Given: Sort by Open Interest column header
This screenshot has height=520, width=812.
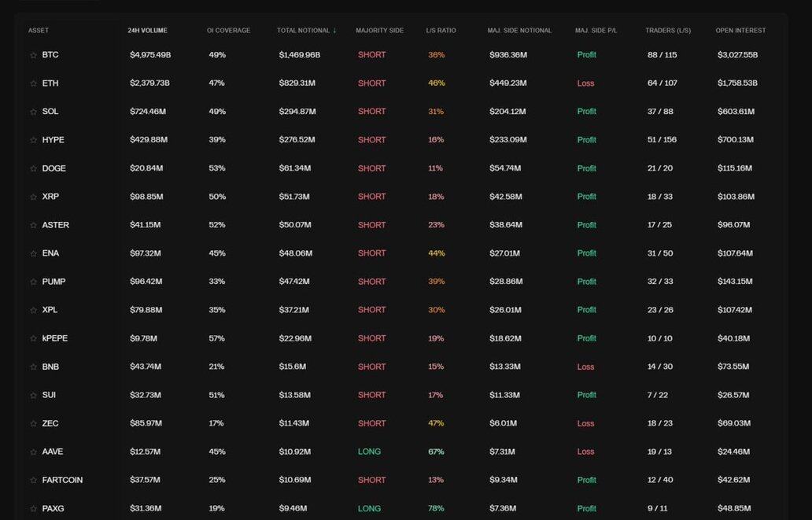Looking at the screenshot, I should coord(740,31).
